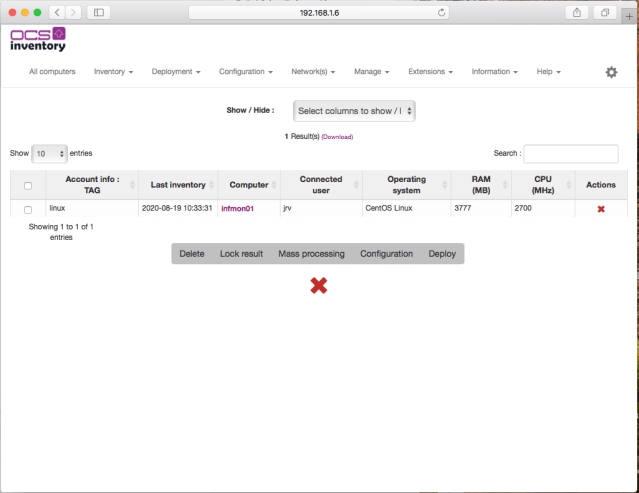Viewport: 639px width, 493px height.
Task: Focus the Search input field
Action: pos(570,153)
